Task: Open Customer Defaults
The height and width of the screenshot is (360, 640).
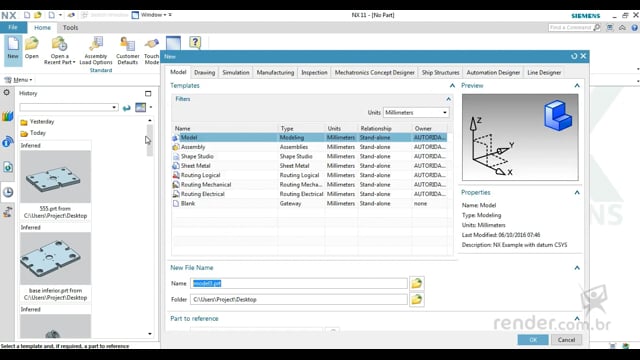Action: (127, 50)
